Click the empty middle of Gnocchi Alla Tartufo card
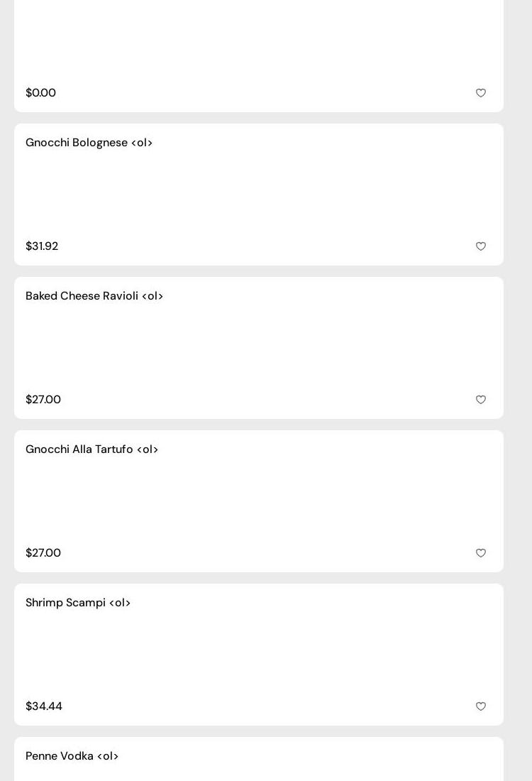This screenshot has width=532, height=781. [259, 501]
